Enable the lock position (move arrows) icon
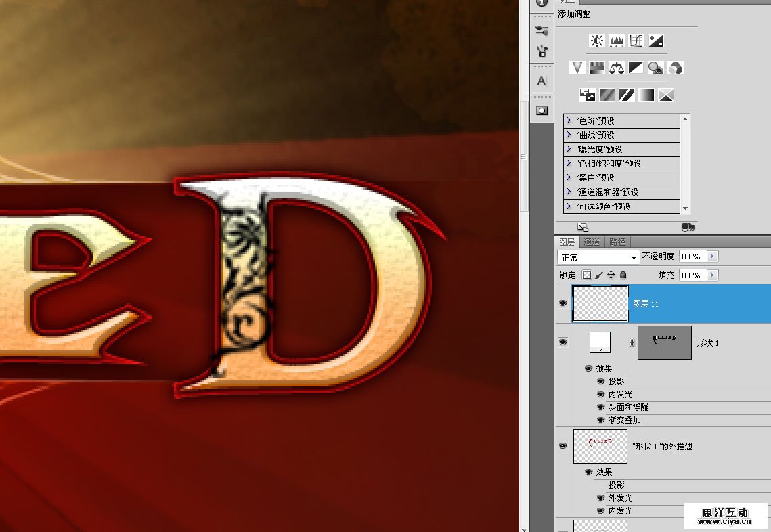The height and width of the screenshot is (532, 771). click(x=611, y=275)
